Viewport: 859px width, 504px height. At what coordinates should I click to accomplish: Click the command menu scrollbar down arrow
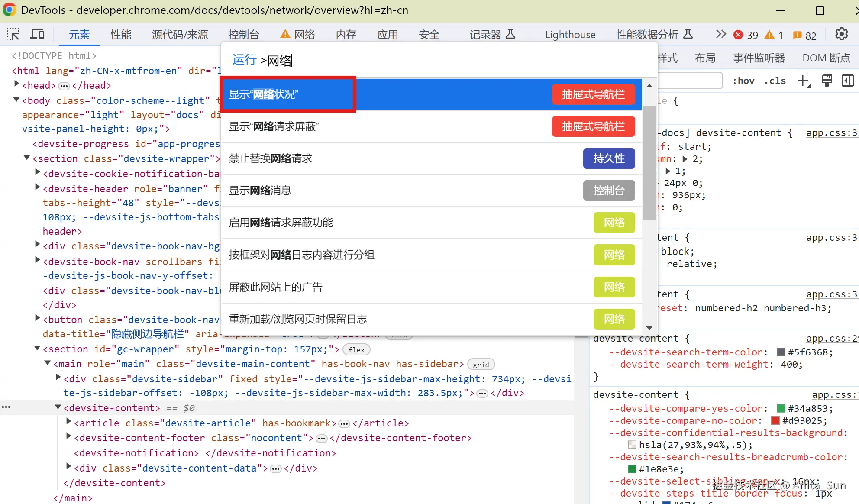649,328
